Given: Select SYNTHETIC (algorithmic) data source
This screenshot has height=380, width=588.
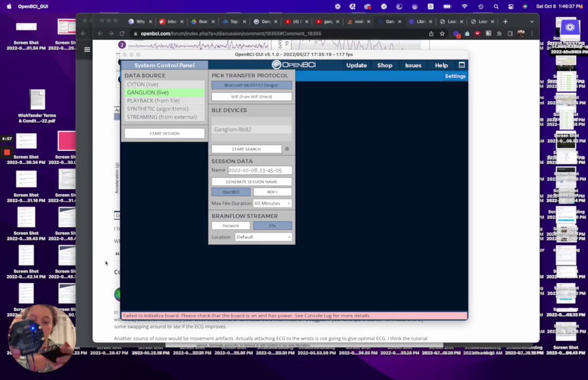Looking at the screenshot, I should (165, 109).
